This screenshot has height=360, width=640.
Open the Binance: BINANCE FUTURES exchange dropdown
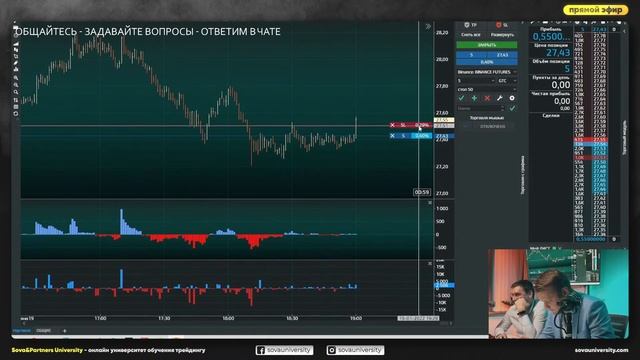(x=487, y=72)
